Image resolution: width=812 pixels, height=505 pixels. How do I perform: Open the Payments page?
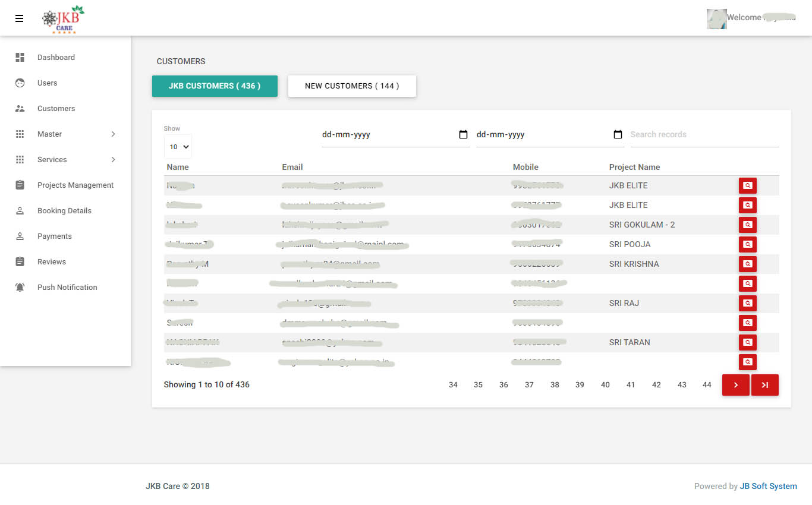(x=65, y=236)
